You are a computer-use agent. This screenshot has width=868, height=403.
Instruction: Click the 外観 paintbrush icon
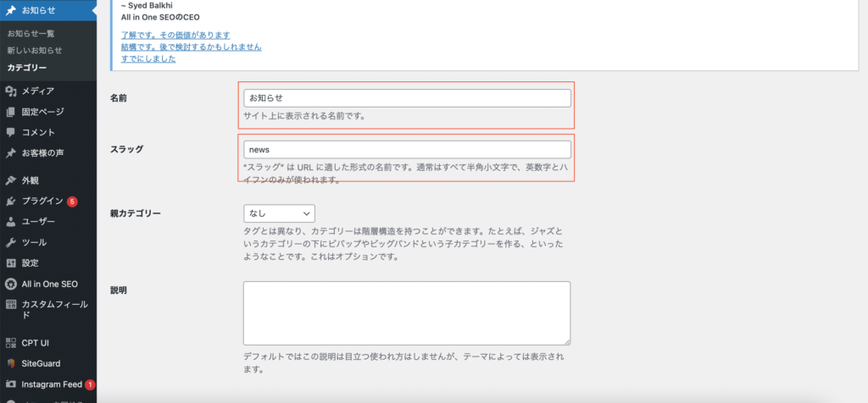click(x=10, y=180)
